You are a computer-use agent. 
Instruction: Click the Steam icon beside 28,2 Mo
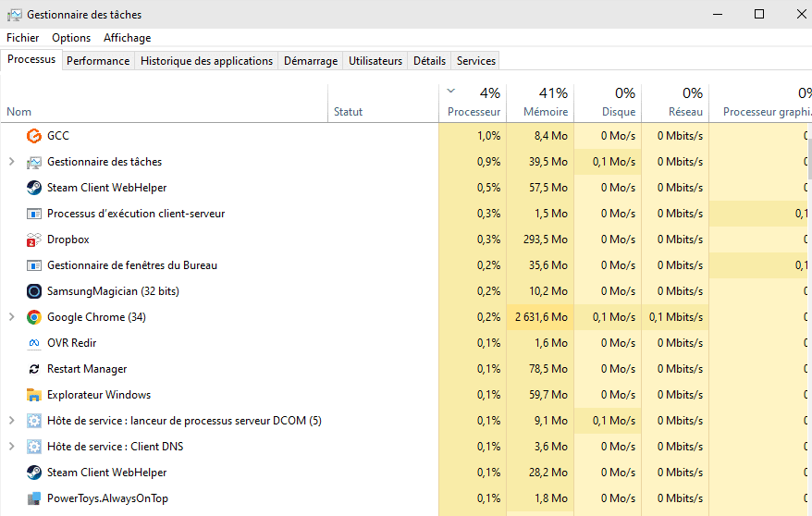coord(34,472)
